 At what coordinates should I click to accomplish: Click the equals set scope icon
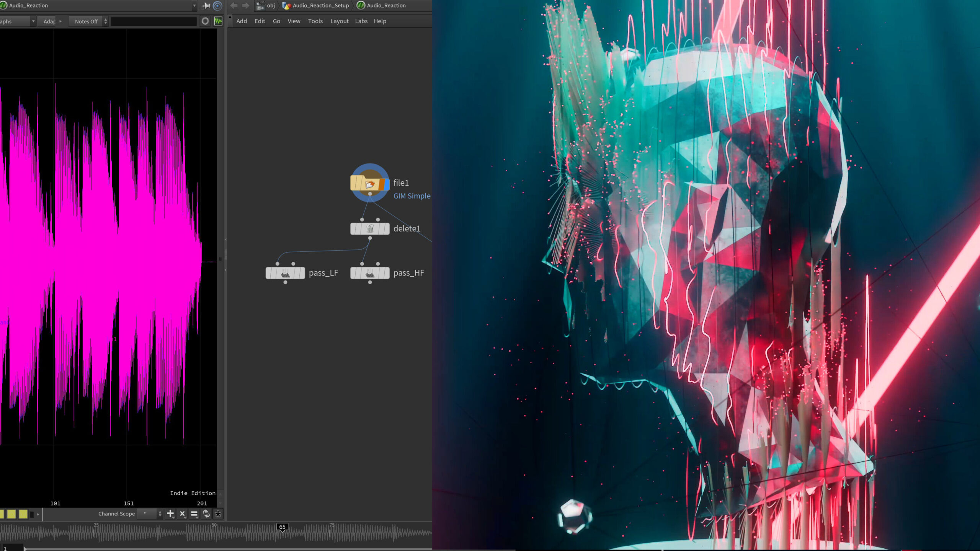194,514
